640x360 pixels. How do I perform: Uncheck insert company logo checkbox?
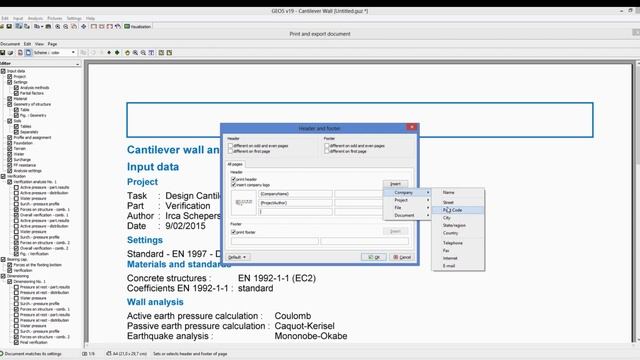click(233, 184)
